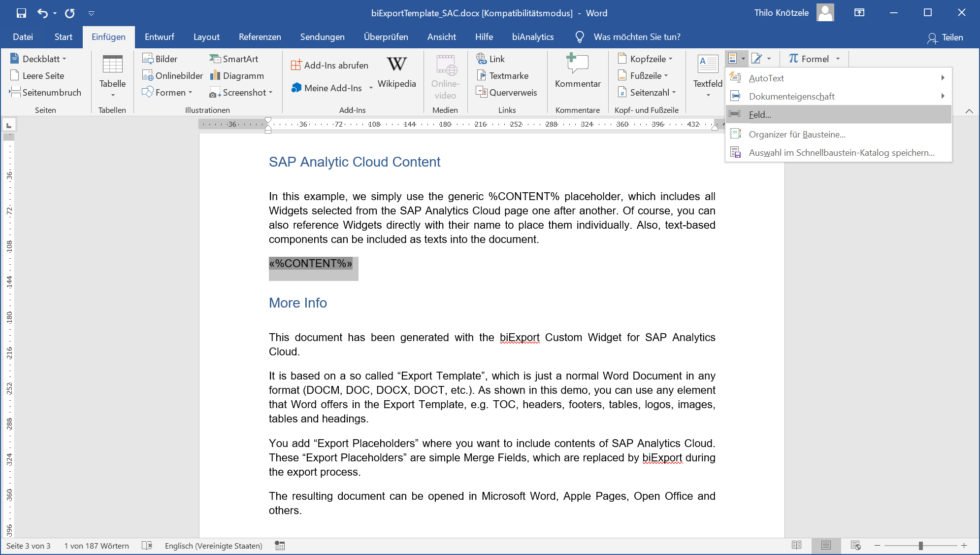
Task: Open the biAnalytics ribbon tab
Action: coord(533,37)
